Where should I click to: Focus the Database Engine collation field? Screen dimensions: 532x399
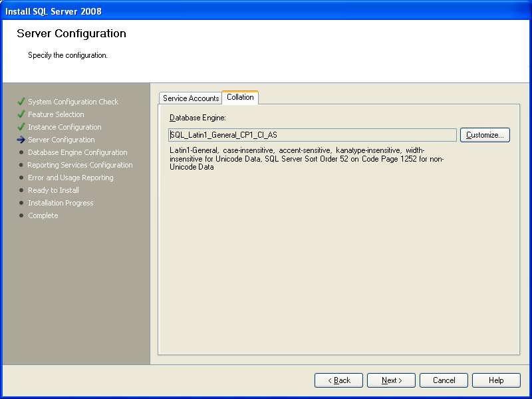pos(313,135)
